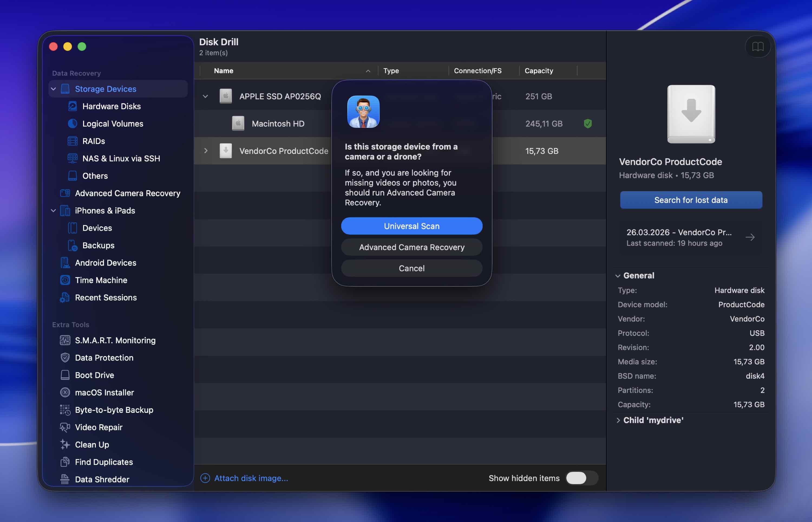The image size is (812, 522).
Task: Click the Byte-to-byte Backup icon
Action: click(x=65, y=410)
